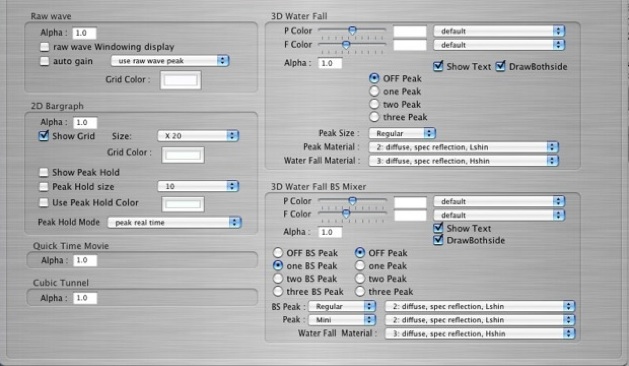
Task: Expand Peak Hold Mode 'peak real time' menu
Action: (174, 222)
